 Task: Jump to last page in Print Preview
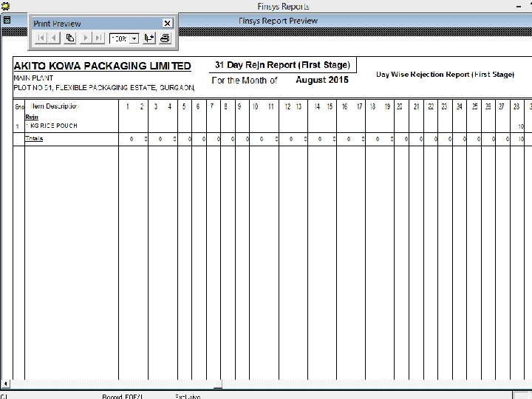point(98,38)
